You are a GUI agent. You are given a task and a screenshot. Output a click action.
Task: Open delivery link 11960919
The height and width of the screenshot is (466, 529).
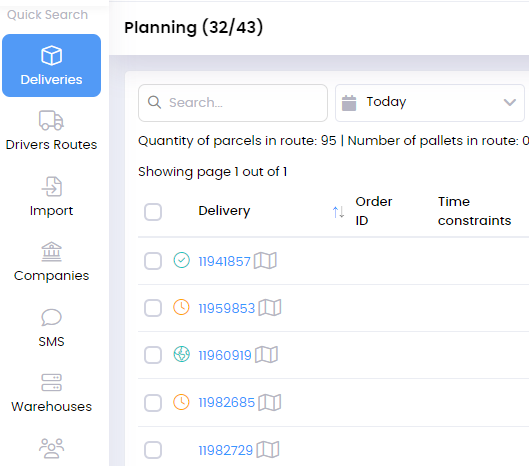tap(225, 355)
